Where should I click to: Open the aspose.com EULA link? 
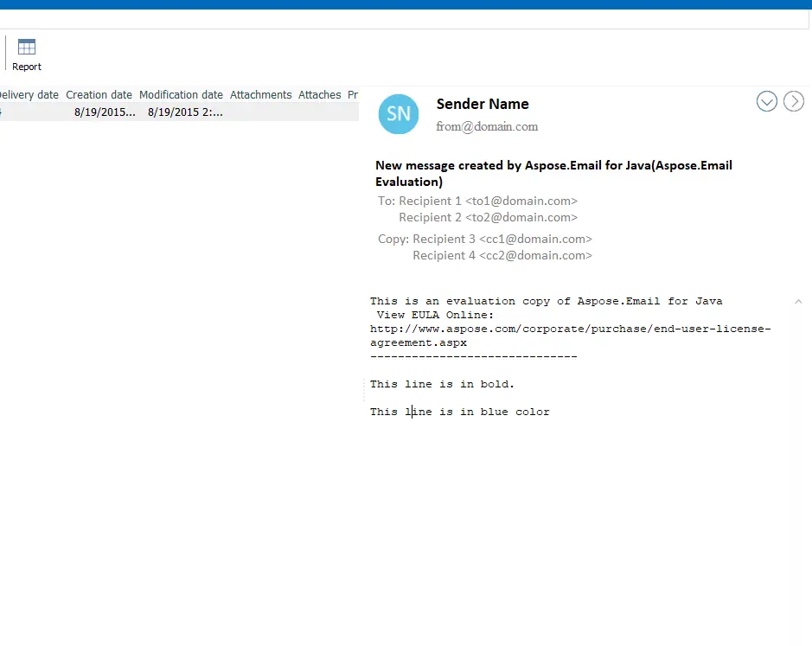pos(569,328)
